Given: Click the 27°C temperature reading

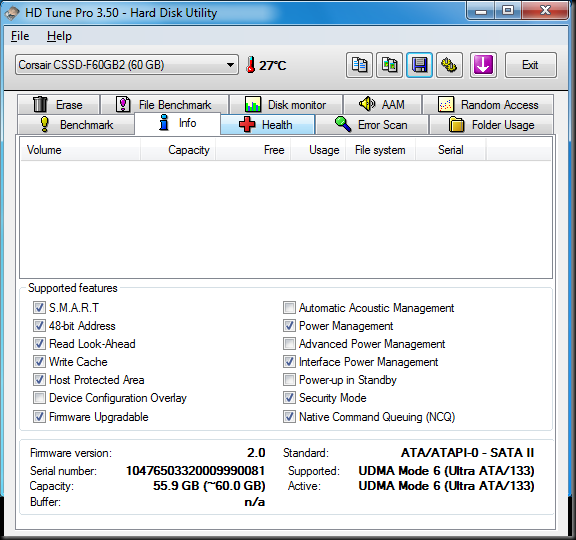Looking at the screenshot, I should click(x=273, y=65).
